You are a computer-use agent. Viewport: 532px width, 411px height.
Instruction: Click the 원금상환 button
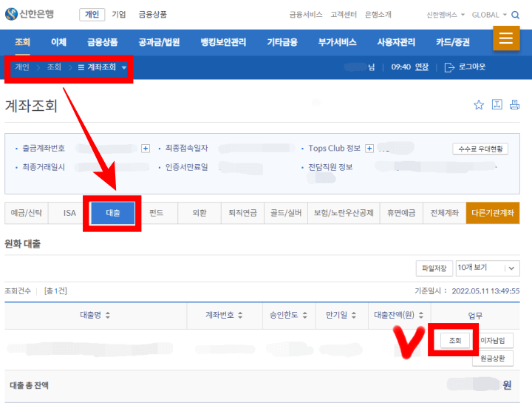pyautogui.click(x=493, y=359)
